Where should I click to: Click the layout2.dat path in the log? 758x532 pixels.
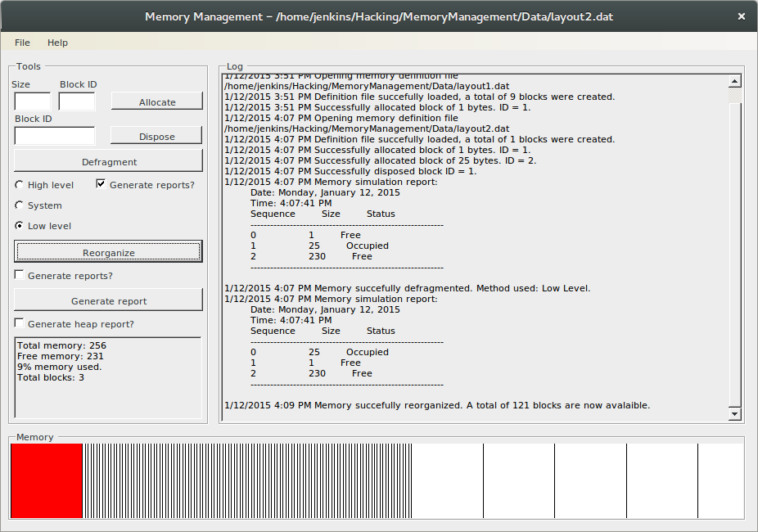(x=367, y=129)
